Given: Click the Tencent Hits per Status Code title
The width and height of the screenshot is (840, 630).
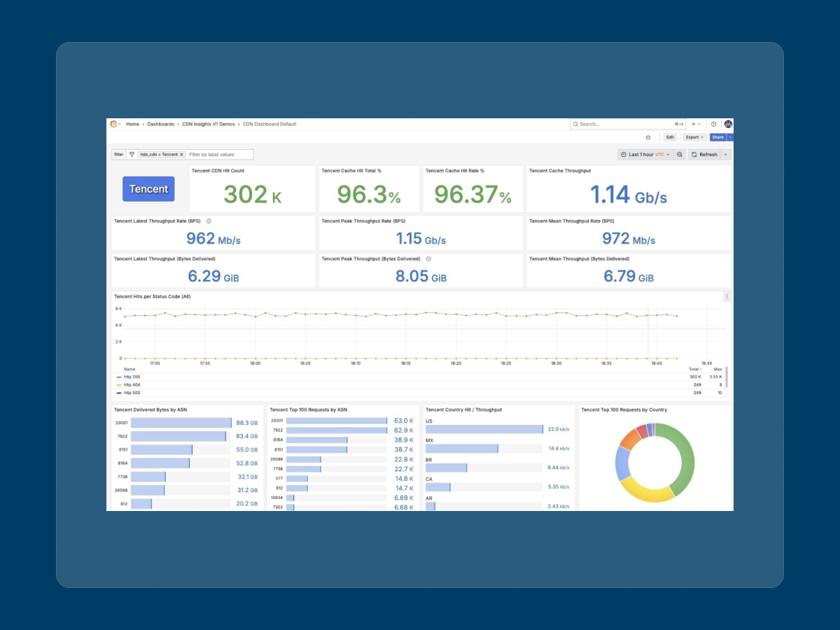Looking at the screenshot, I should [x=152, y=296].
